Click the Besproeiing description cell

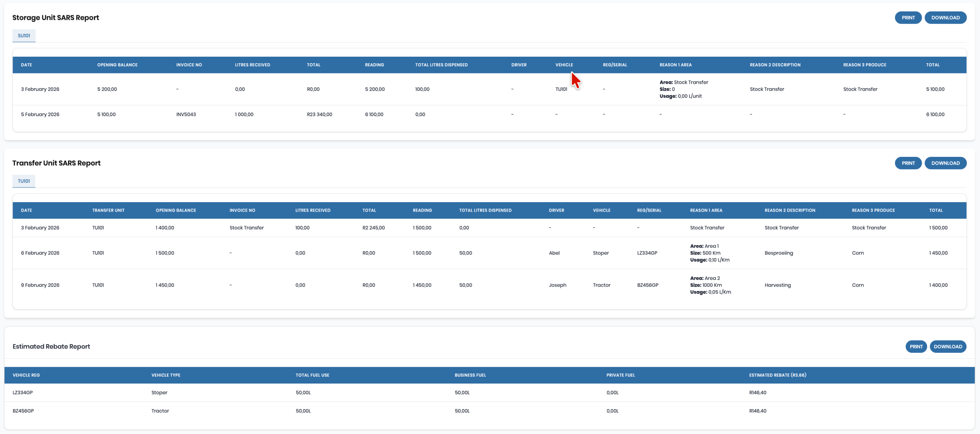(779, 253)
